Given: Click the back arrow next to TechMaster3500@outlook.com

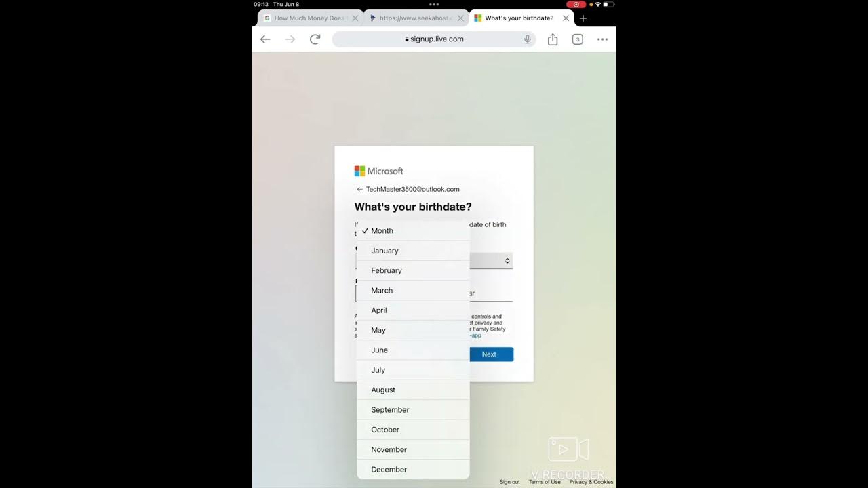Looking at the screenshot, I should (359, 190).
